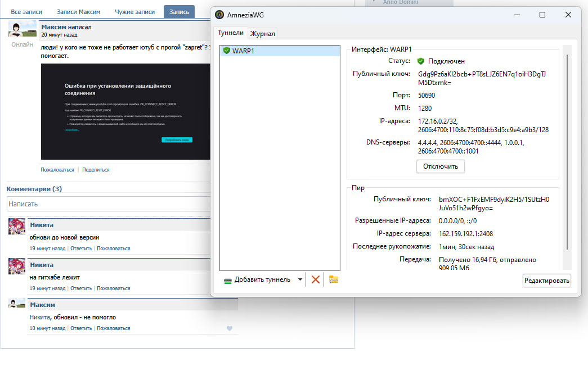
Task: Click the allowed IPs value 0.0.0.0/0, ::/0
Action: coord(457,221)
